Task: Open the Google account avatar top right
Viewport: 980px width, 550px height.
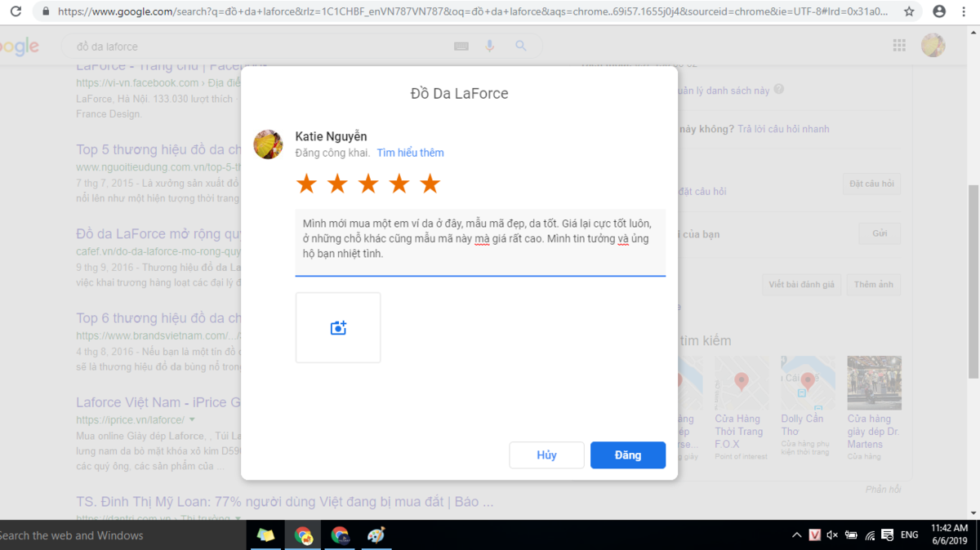Action: coord(933,46)
